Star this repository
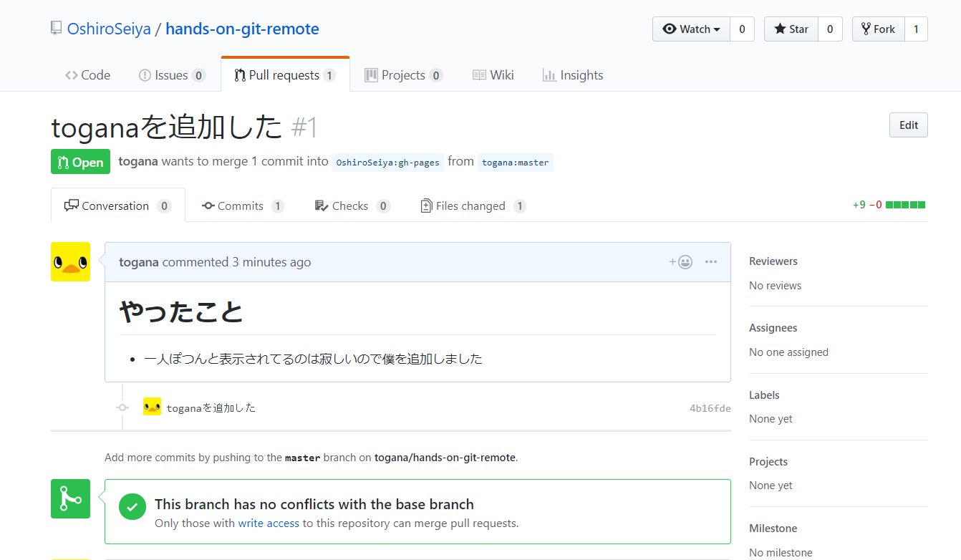This screenshot has width=961, height=560. pos(791,29)
